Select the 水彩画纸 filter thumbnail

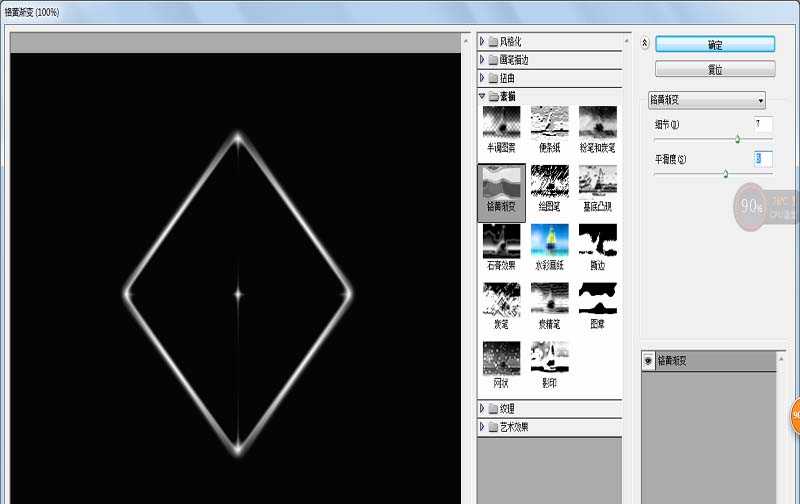[x=549, y=240]
